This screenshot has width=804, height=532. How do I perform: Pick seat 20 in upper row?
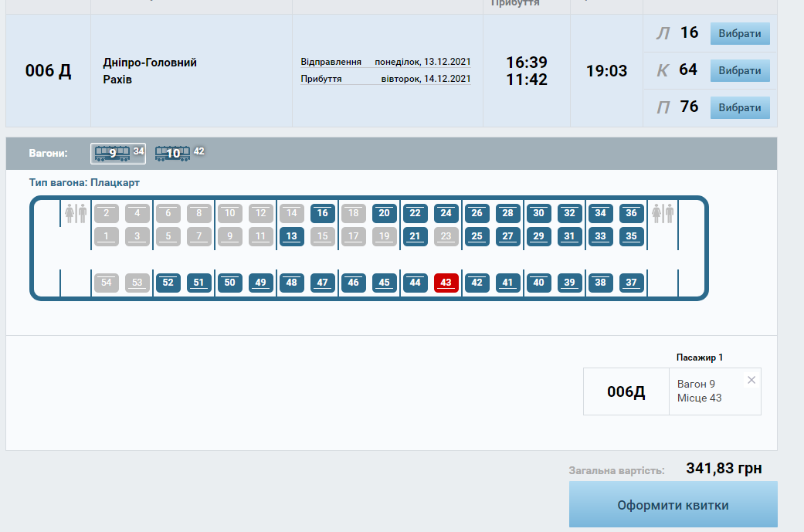tap(384, 213)
